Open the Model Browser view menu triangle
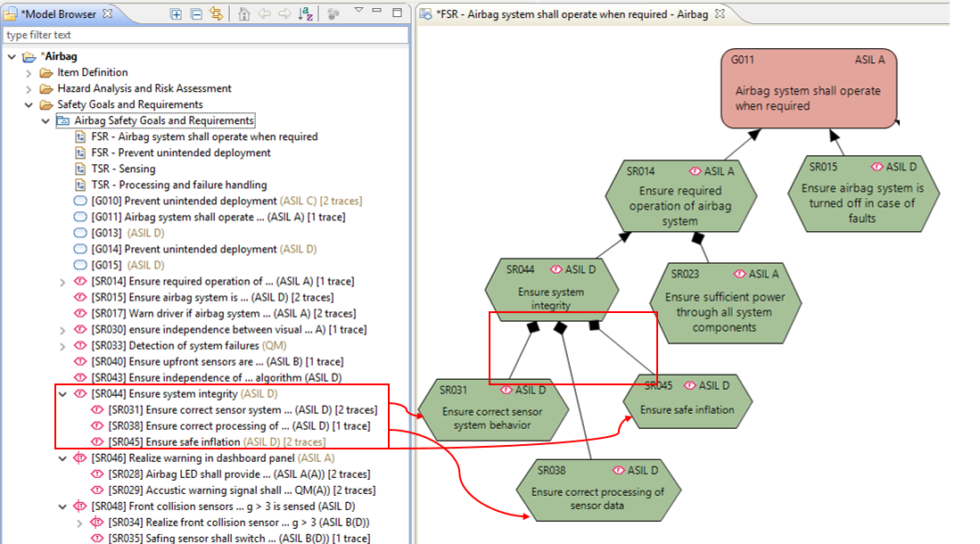The image size is (980, 544). click(x=358, y=12)
